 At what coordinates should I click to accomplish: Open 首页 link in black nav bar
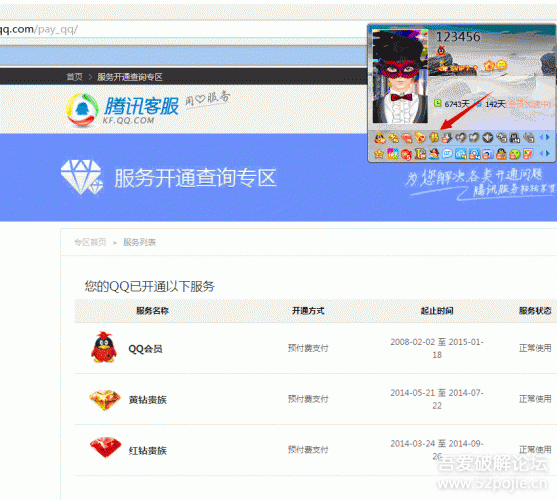click(x=74, y=77)
